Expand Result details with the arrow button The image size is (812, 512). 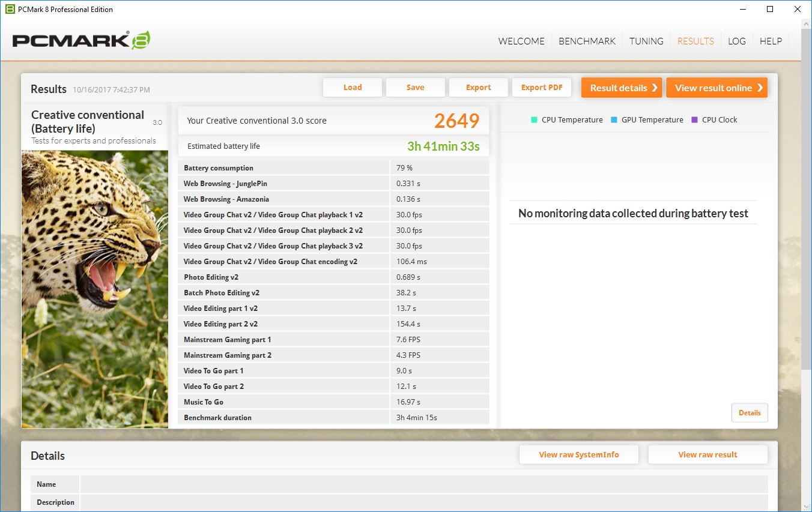(x=622, y=88)
